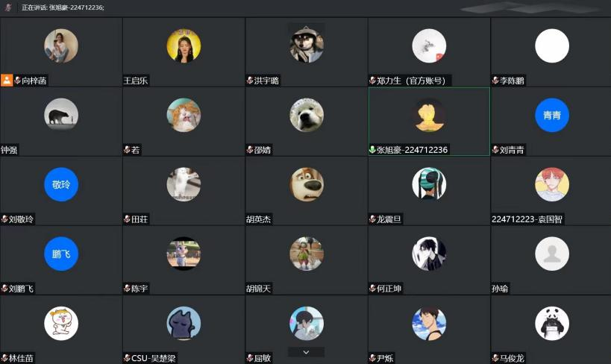This screenshot has height=364, width=611.
Task: Expand the down chevron below 屈敏's avatar
Action: point(307,352)
